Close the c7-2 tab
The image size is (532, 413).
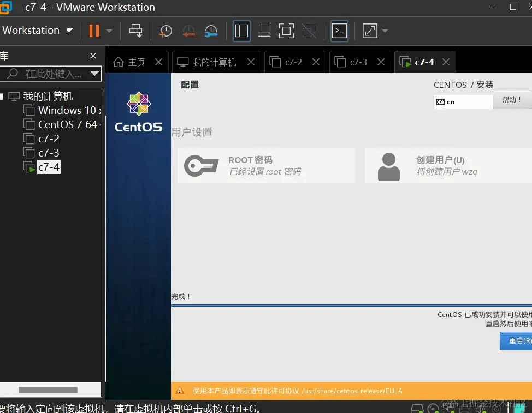pyautogui.click(x=316, y=62)
